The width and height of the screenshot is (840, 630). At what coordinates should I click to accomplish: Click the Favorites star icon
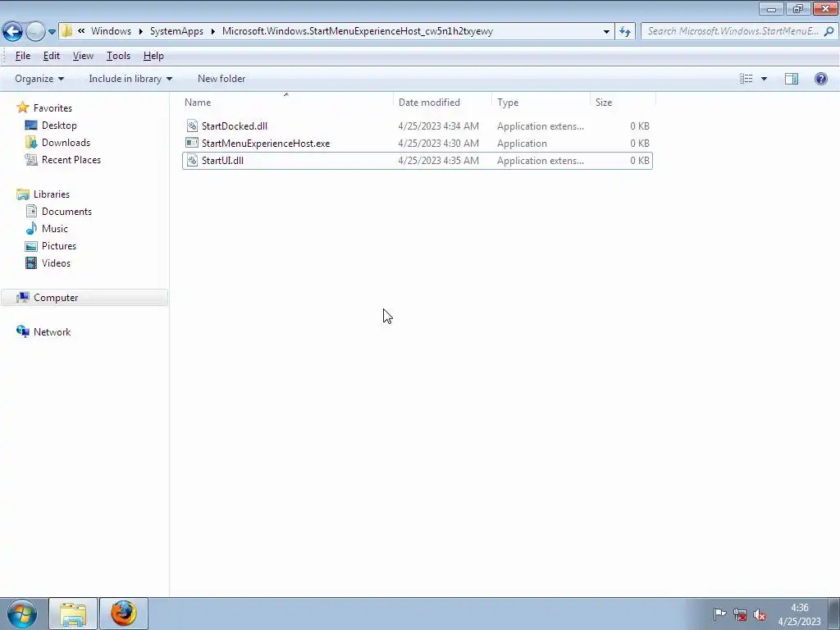pyautogui.click(x=22, y=107)
